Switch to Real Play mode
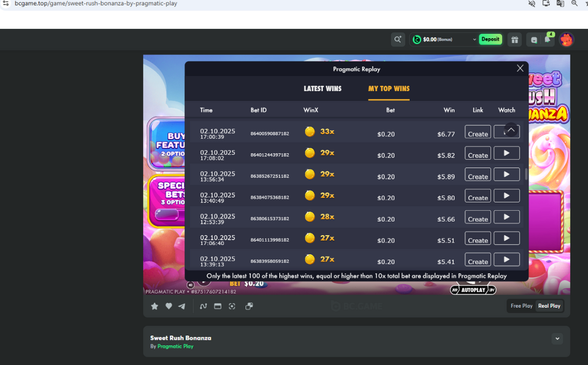Viewport: 588px width, 365px height. tap(549, 306)
